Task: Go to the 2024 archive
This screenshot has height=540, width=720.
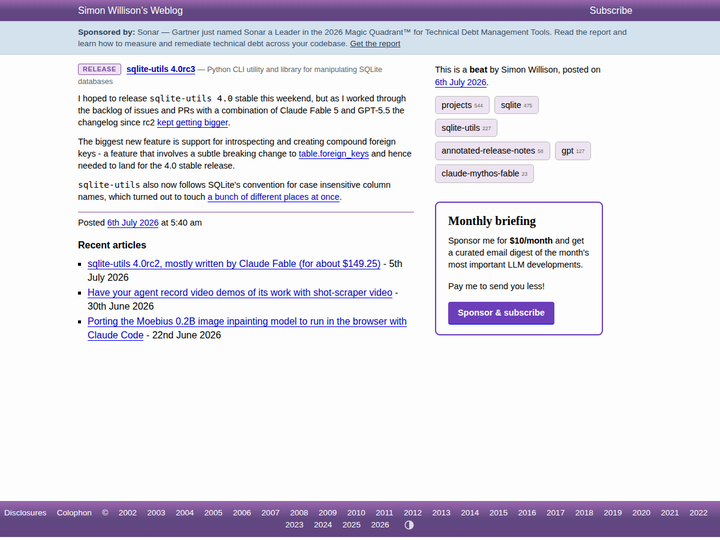Action: coord(323,525)
